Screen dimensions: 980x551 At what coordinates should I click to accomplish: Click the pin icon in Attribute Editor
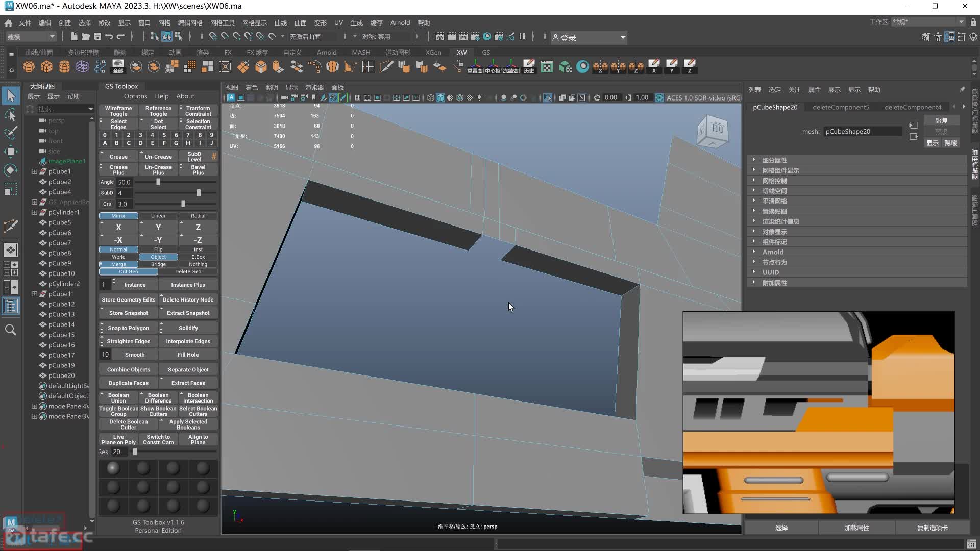coord(962,89)
